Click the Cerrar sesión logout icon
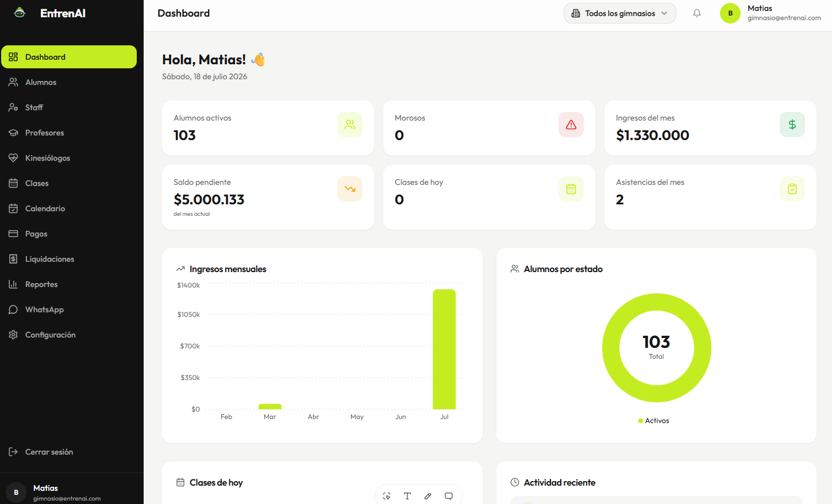 point(13,452)
